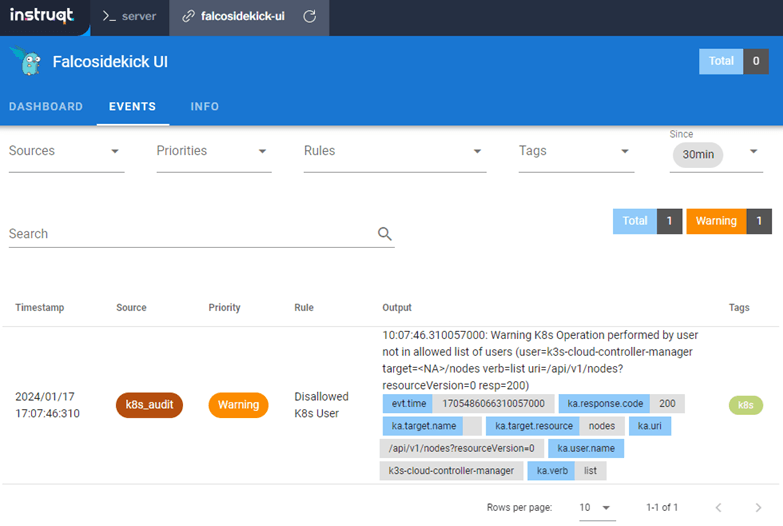The height and width of the screenshot is (526, 783).
Task: Click the Instruqt logo
Action: point(42,17)
